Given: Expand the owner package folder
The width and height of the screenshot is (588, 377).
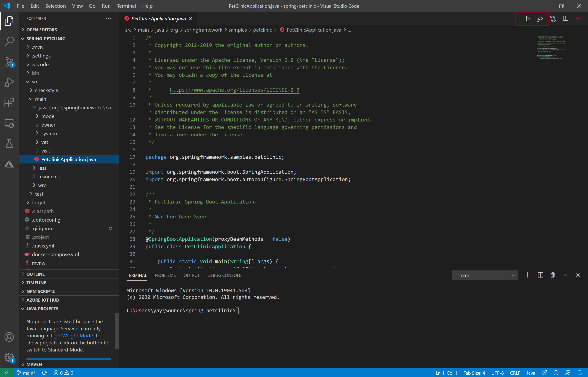Looking at the screenshot, I should (x=69, y=125).
